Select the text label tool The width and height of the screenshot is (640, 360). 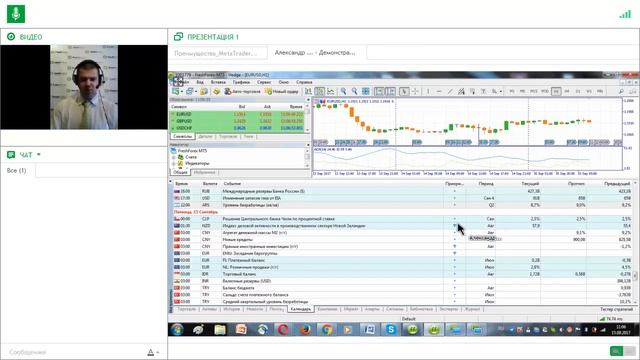tap(483, 91)
